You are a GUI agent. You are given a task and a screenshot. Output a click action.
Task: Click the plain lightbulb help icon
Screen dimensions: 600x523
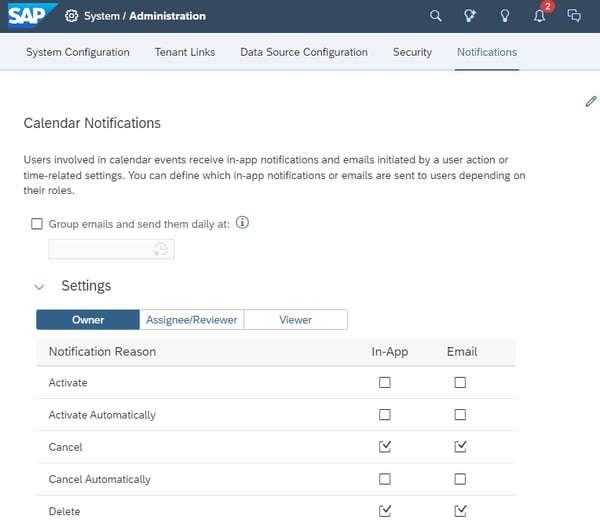(x=505, y=16)
